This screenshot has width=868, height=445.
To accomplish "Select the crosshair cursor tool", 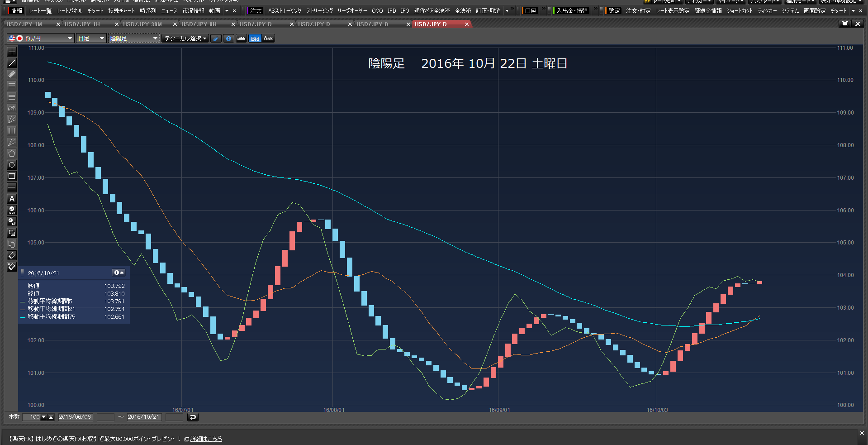I will [12, 52].
